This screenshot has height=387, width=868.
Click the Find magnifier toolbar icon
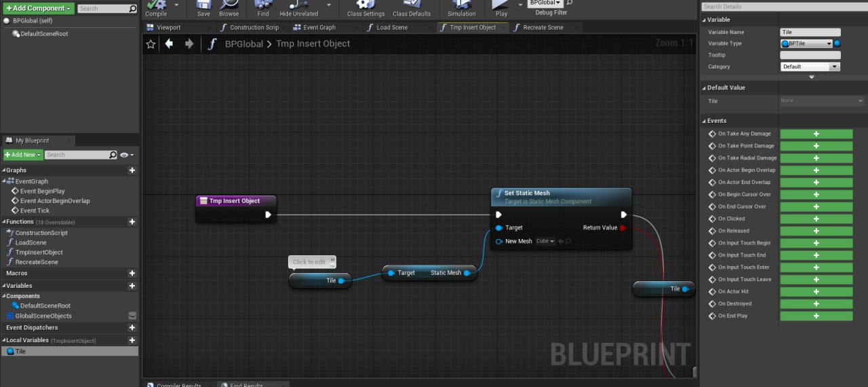[x=263, y=5]
